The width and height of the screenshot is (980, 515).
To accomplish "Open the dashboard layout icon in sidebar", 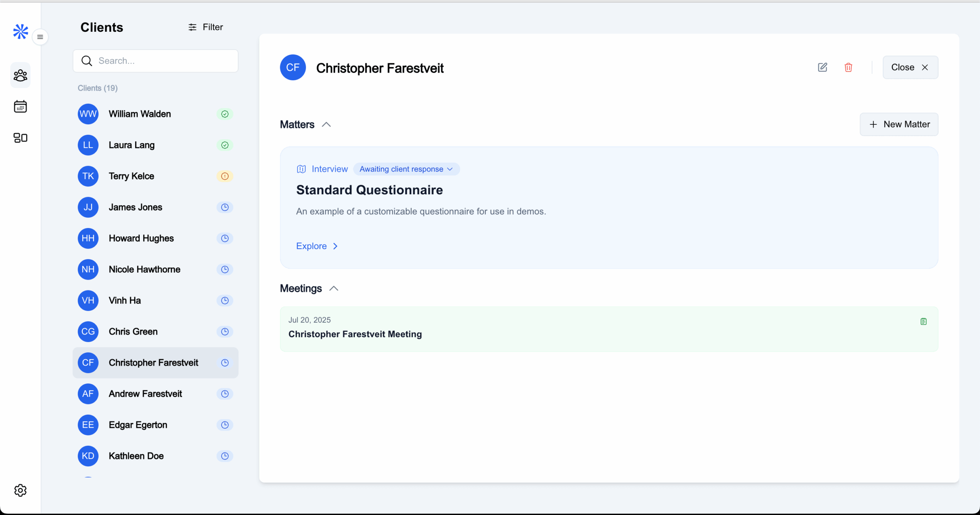I will click(x=20, y=138).
